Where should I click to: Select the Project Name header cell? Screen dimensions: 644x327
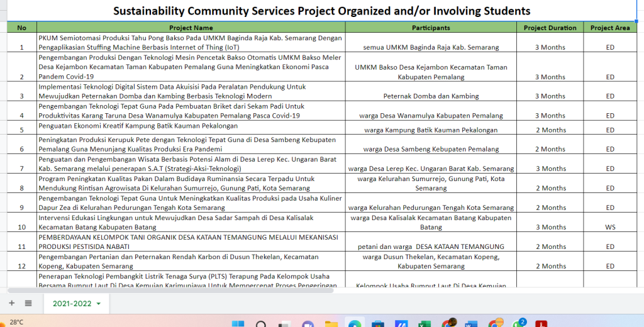[191, 28]
